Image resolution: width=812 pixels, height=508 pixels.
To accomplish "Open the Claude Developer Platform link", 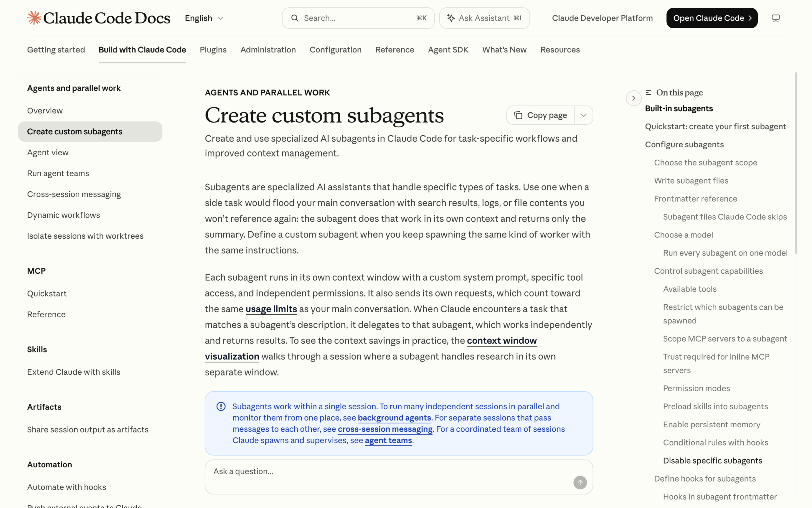I will pyautogui.click(x=602, y=18).
